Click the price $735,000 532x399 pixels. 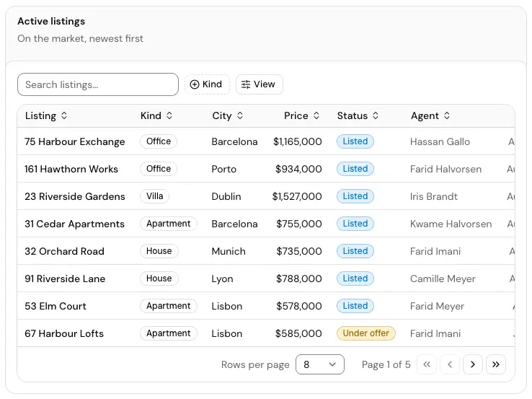[x=299, y=251]
